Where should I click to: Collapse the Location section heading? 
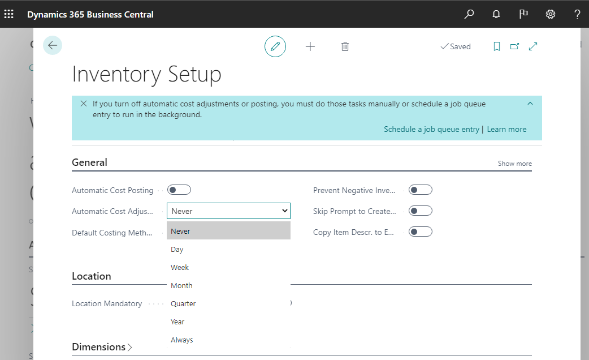click(x=91, y=276)
